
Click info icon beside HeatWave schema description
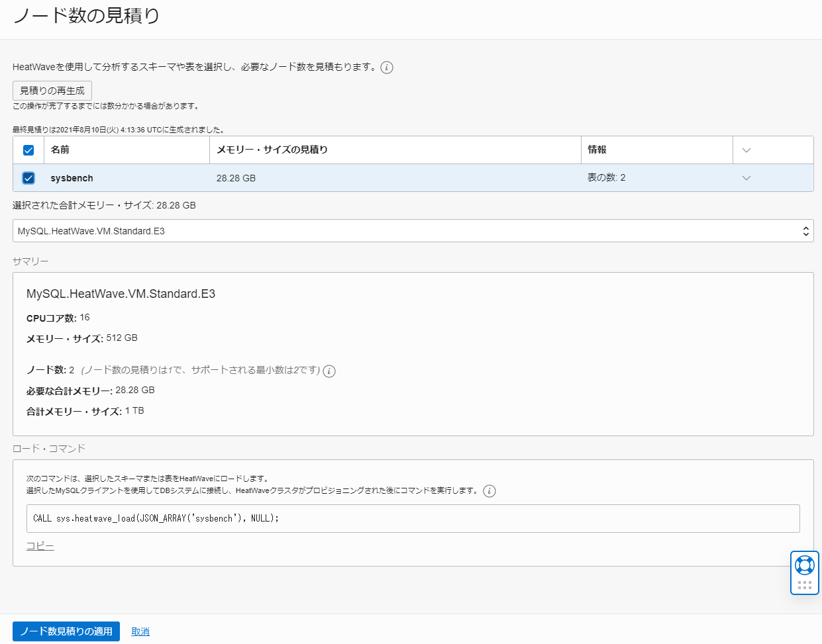(387, 68)
